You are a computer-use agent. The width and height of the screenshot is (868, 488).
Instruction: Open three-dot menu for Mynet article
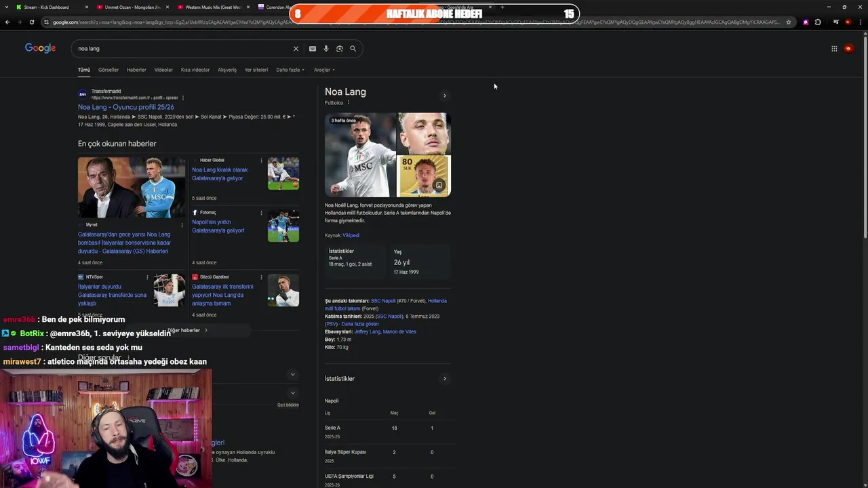click(x=182, y=225)
